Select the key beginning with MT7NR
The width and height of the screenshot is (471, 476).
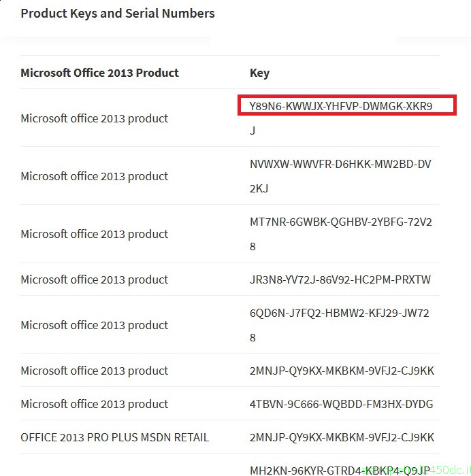pyautogui.click(x=340, y=222)
